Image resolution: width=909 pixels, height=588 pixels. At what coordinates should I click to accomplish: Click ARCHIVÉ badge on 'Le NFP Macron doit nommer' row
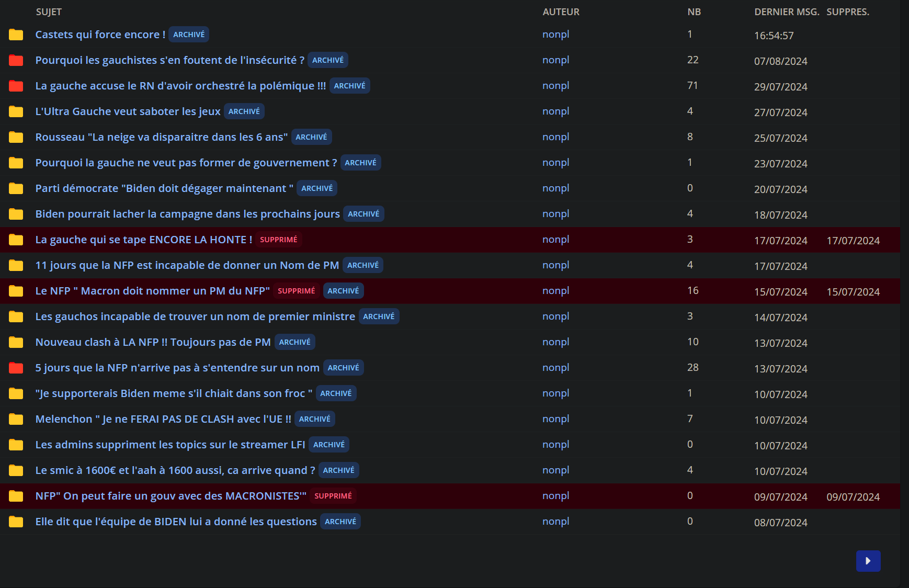343,291
